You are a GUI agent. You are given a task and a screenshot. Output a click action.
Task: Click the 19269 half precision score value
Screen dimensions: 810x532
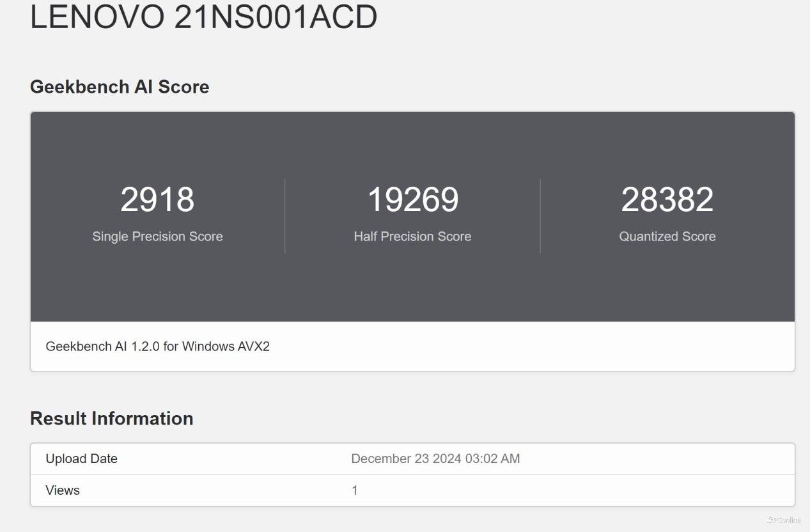pos(412,199)
